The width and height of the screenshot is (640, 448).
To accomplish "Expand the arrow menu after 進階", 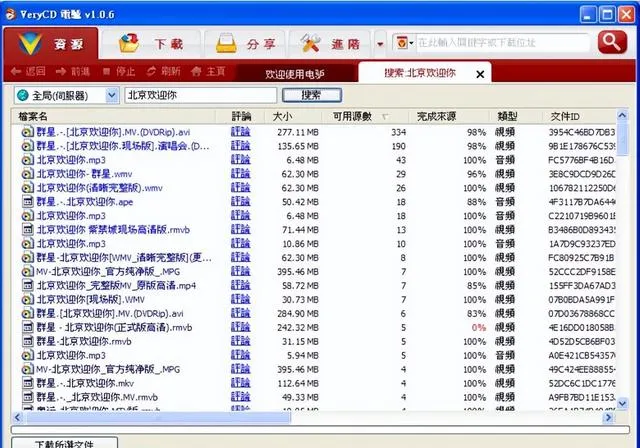I will point(380,44).
